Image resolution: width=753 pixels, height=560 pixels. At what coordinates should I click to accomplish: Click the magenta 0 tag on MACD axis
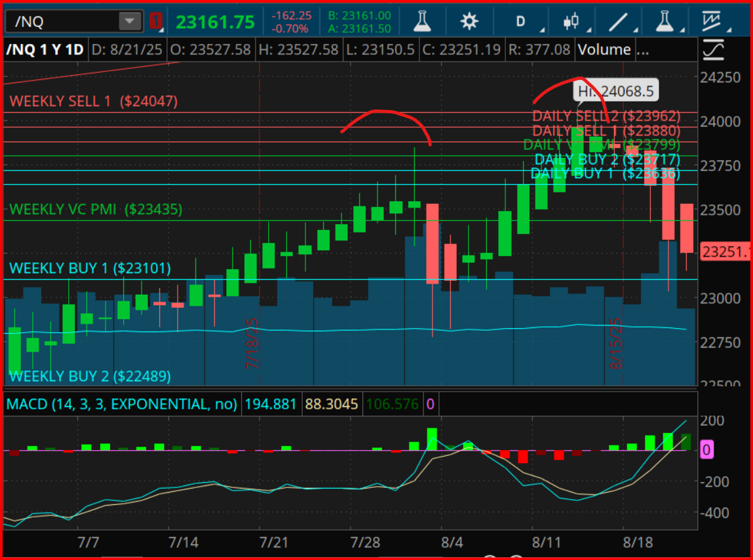[706, 449]
